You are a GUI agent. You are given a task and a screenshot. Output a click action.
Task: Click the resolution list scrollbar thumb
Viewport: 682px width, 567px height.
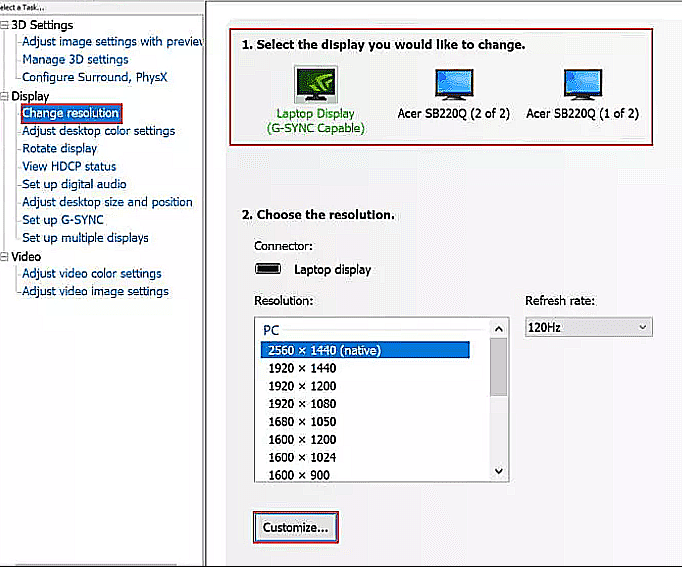tap(498, 367)
